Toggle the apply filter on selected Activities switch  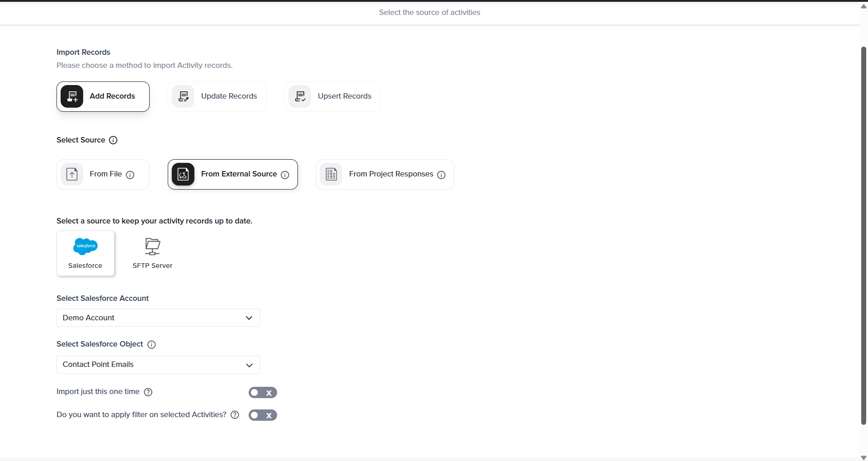coord(263,415)
